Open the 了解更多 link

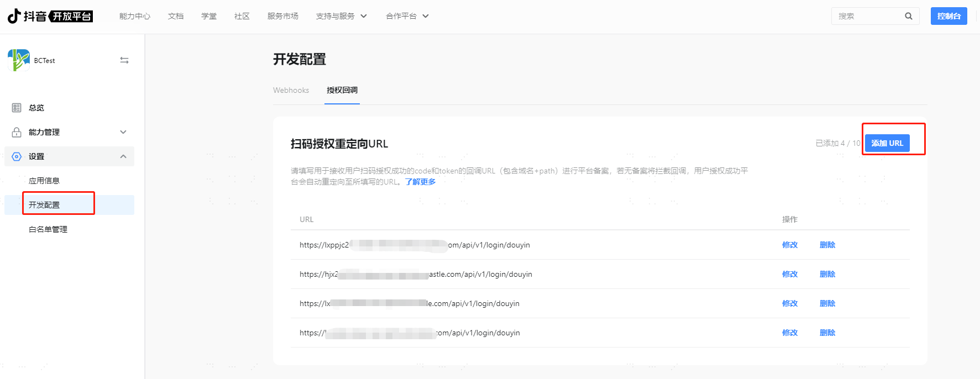(421, 182)
